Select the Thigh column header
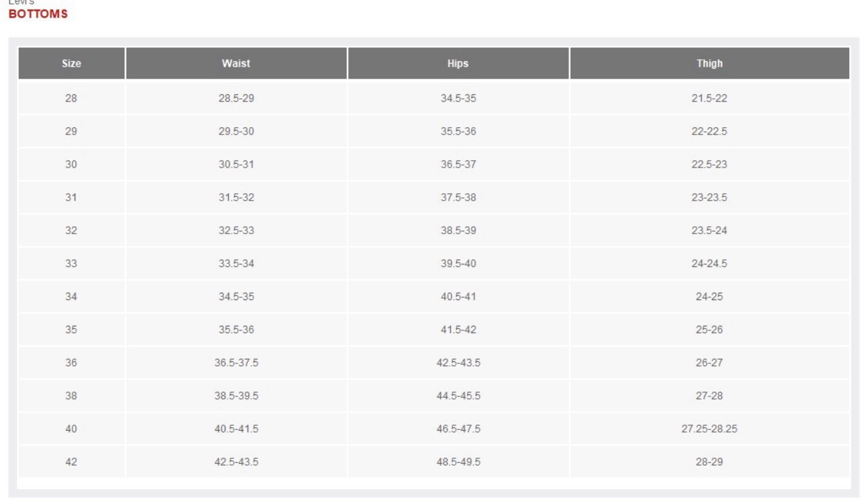Viewport: 868px width, 504px height. point(709,63)
